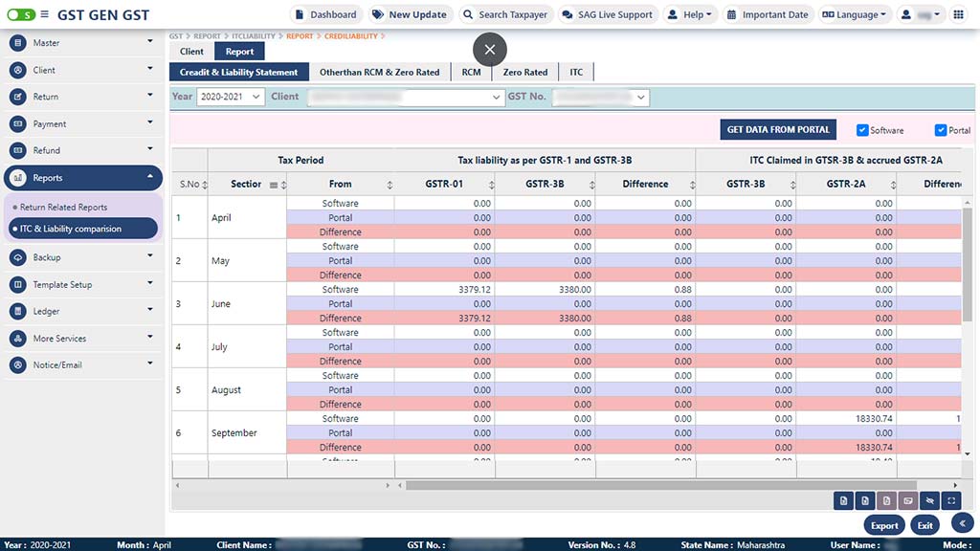Click the hide columns eye-slash icon
The image size is (980, 551).
point(930,500)
